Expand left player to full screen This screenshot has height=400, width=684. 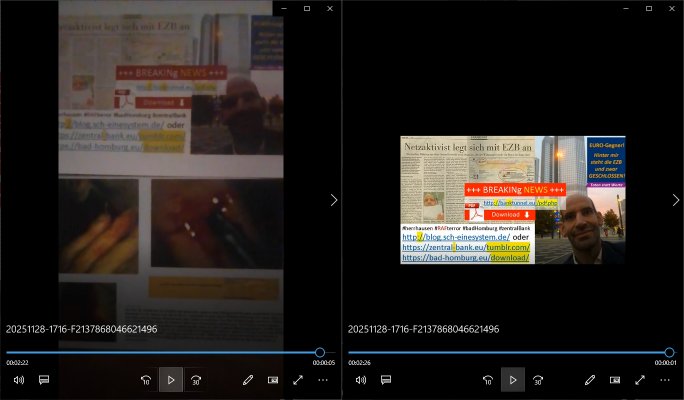click(298, 380)
